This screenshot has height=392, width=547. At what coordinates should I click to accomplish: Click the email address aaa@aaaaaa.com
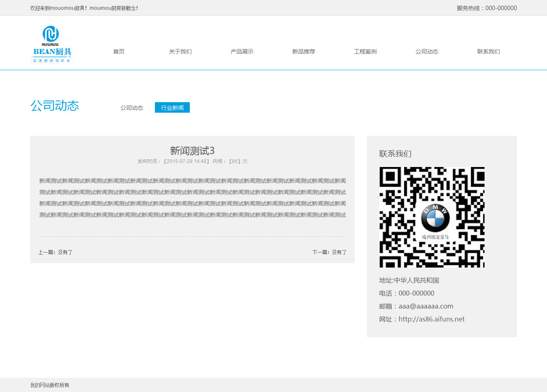point(426,306)
